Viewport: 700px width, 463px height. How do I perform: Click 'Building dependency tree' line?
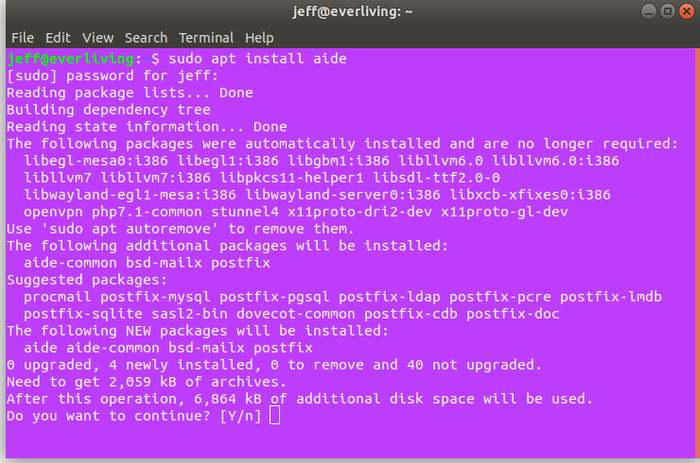tap(108, 109)
